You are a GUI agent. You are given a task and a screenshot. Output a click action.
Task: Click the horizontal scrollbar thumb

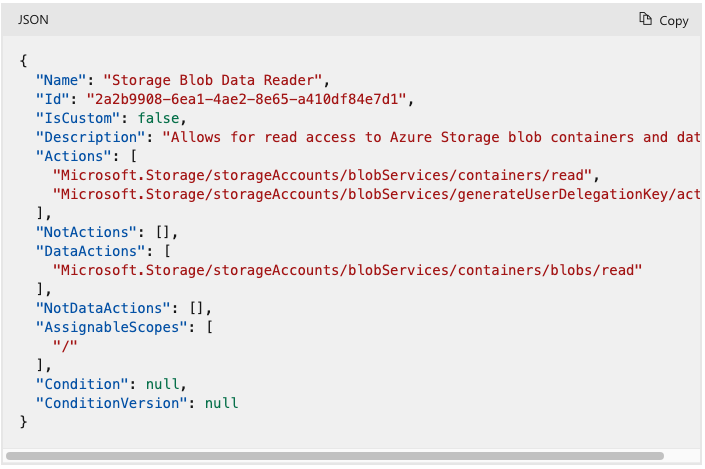coord(335,456)
